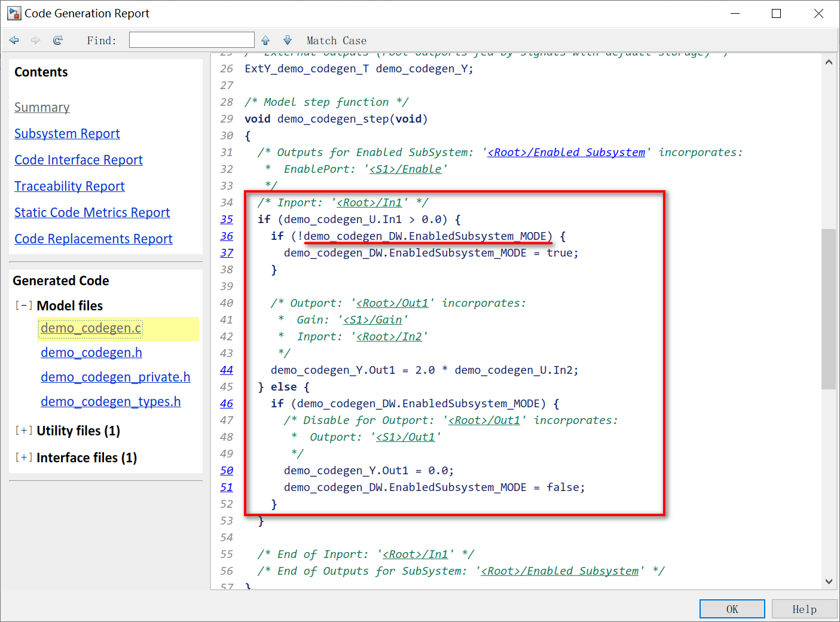This screenshot has height=622, width=840.
Task: Follow the <S1>/Enable block link
Action: click(405, 169)
